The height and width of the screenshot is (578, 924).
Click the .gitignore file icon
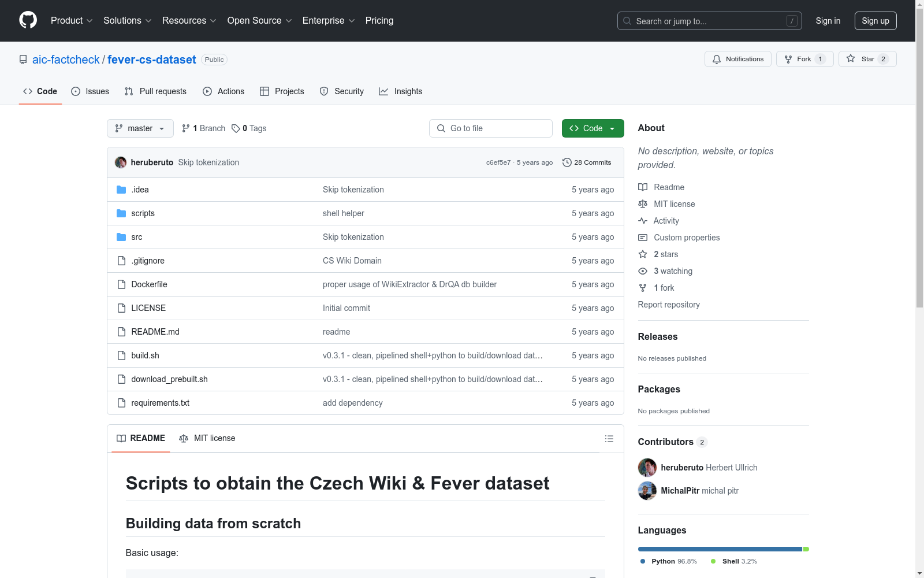(121, 261)
